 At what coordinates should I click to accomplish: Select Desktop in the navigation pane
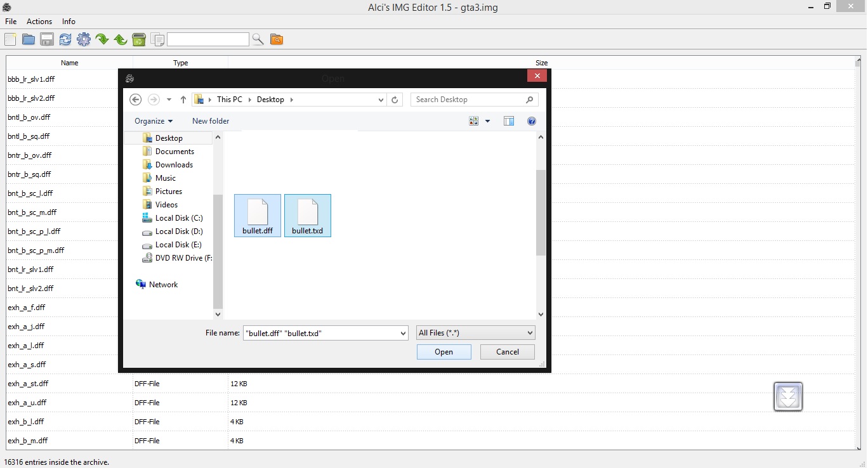169,138
